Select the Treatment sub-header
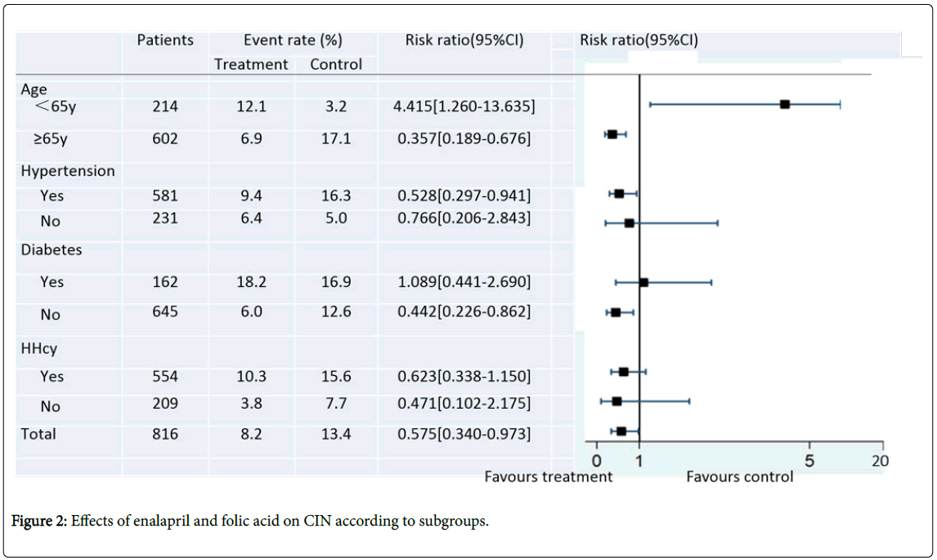Screen dimensions: 937x560 (251, 64)
